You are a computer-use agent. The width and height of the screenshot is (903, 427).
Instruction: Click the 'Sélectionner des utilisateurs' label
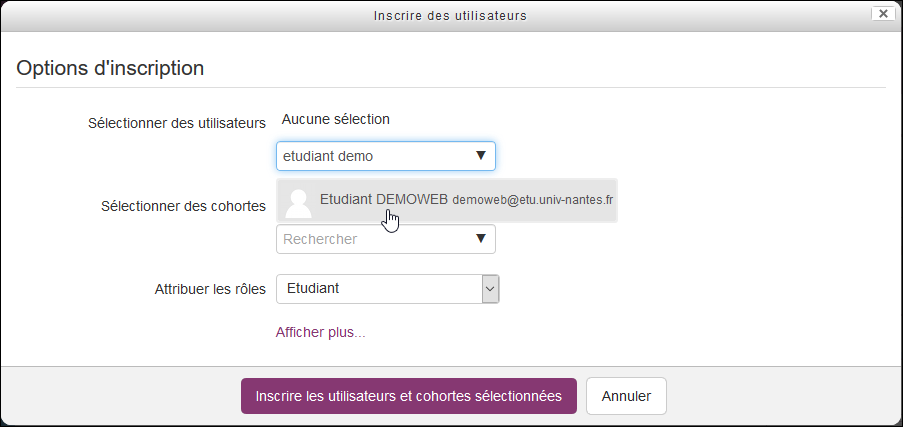tap(176, 123)
